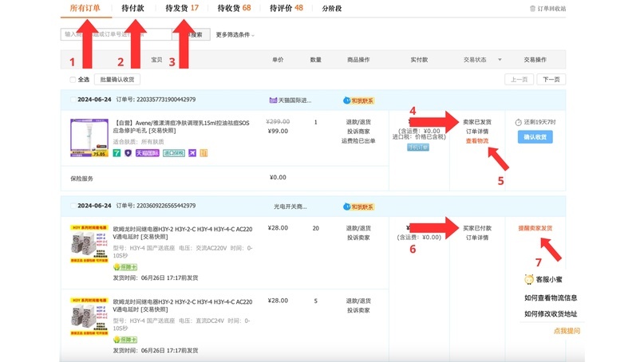
Task: Click the 天猫国际 shop logo icon
Action: coord(273,100)
